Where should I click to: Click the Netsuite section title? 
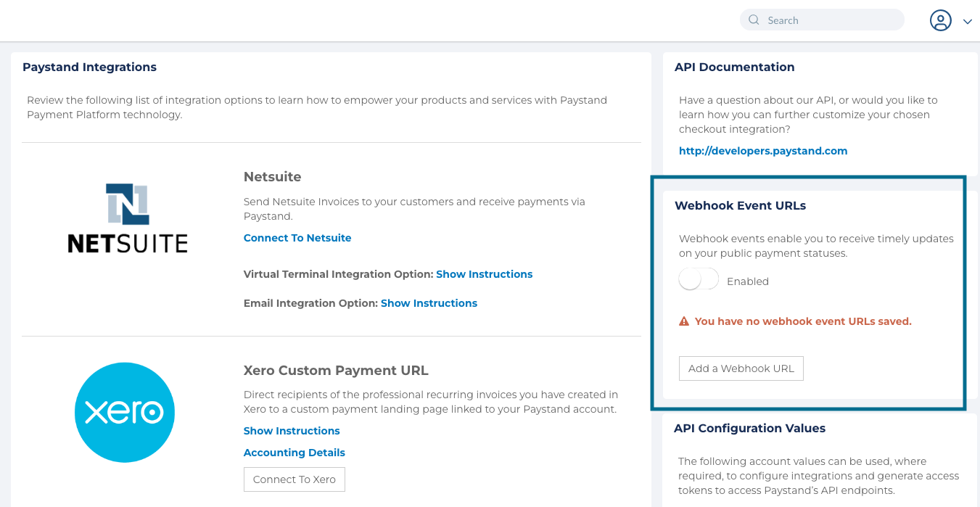[273, 177]
